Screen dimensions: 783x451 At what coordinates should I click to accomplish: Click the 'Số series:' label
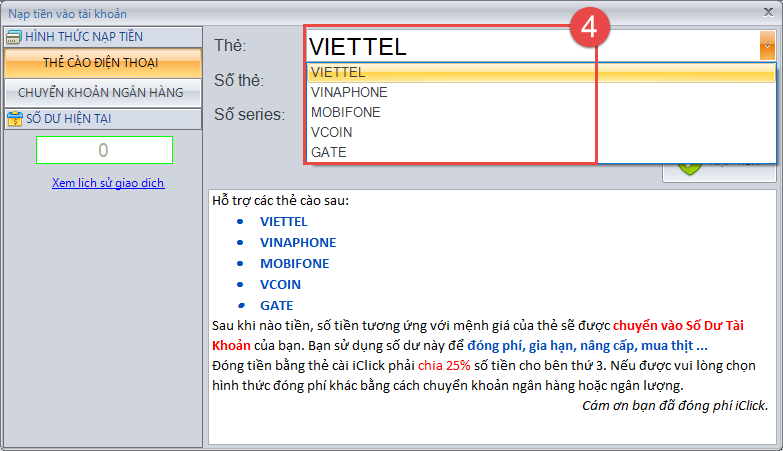[x=249, y=115]
